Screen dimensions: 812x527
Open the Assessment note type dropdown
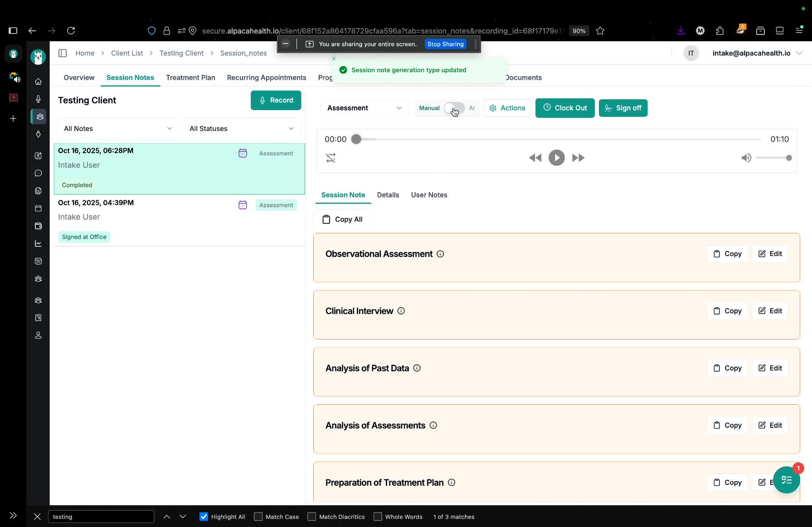[364, 108]
